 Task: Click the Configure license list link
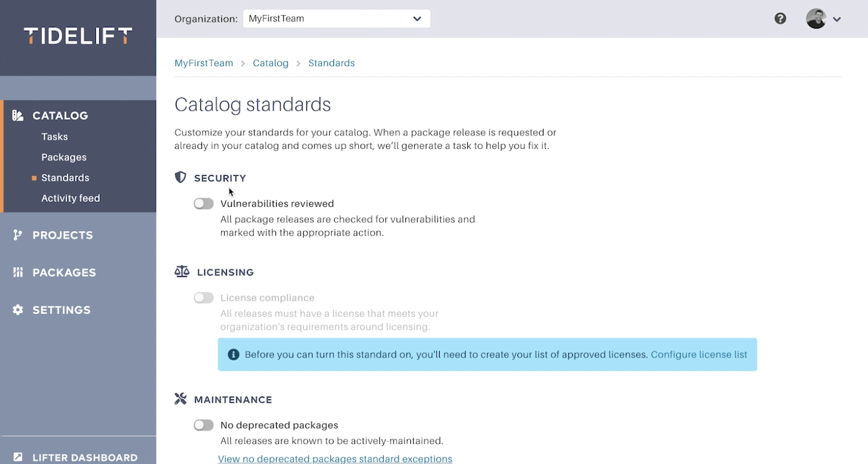[x=699, y=355]
